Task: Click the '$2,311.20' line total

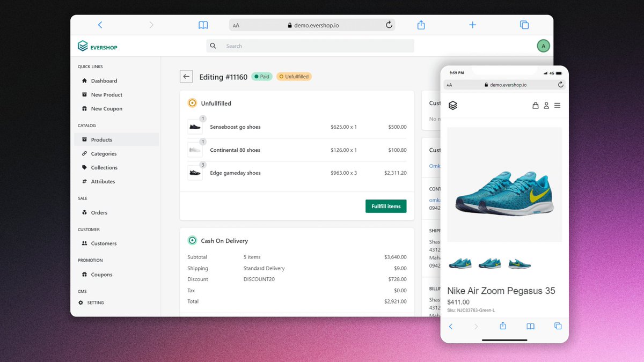Action: pyautogui.click(x=396, y=173)
